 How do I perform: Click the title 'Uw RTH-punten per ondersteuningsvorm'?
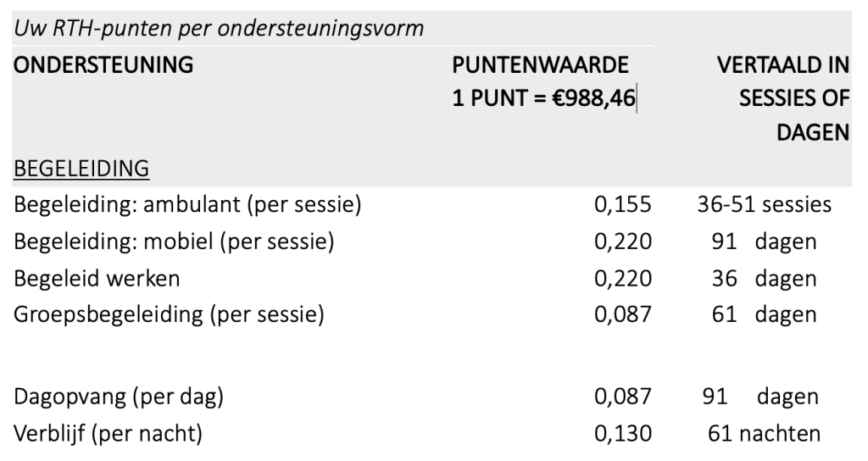pyautogui.click(x=219, y=28)
